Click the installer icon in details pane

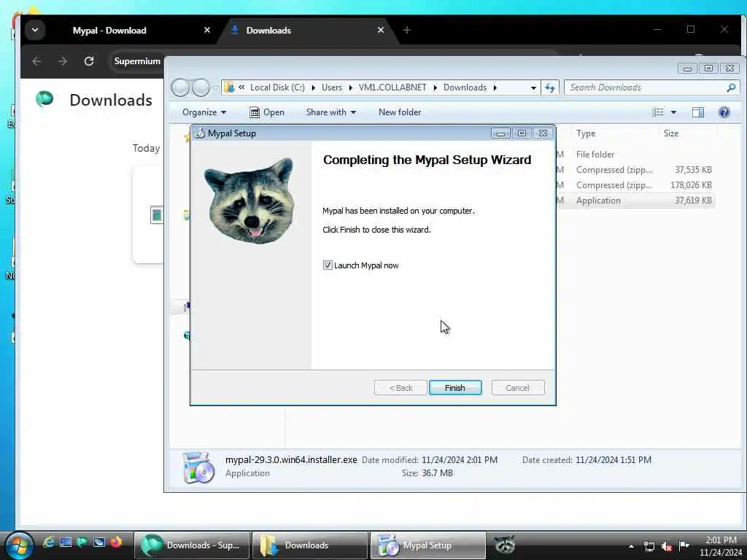[x=198, y=467]
